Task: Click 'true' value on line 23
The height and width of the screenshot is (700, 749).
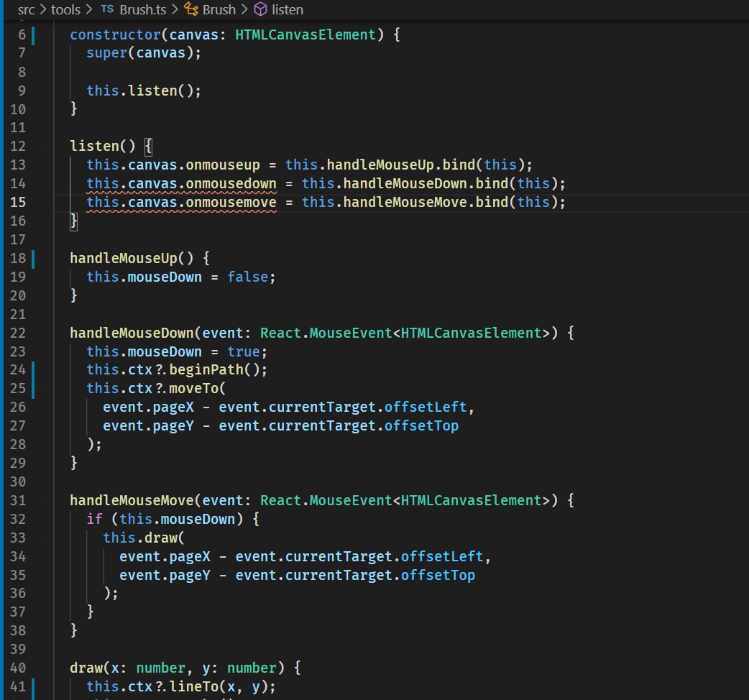Action: coord(244,352)
